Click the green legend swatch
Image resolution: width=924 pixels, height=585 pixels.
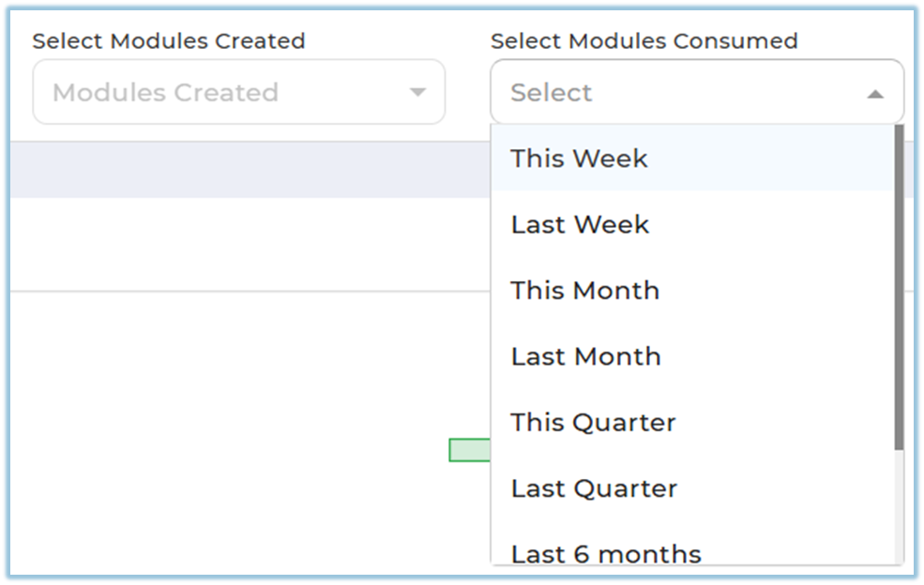click(469, 450)
